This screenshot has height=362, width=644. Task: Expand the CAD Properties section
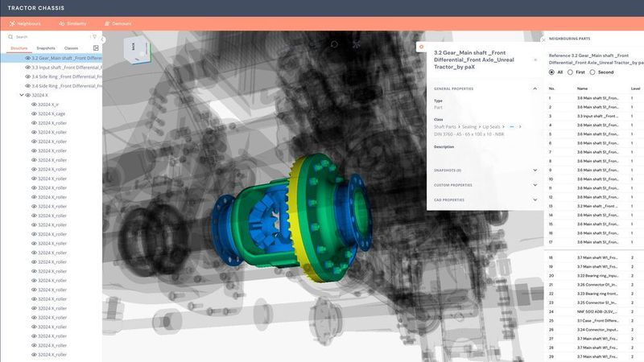point(535,200)
